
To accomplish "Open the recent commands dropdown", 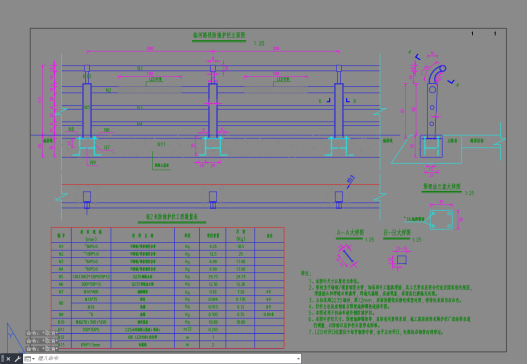I will [x=30, y=359].
